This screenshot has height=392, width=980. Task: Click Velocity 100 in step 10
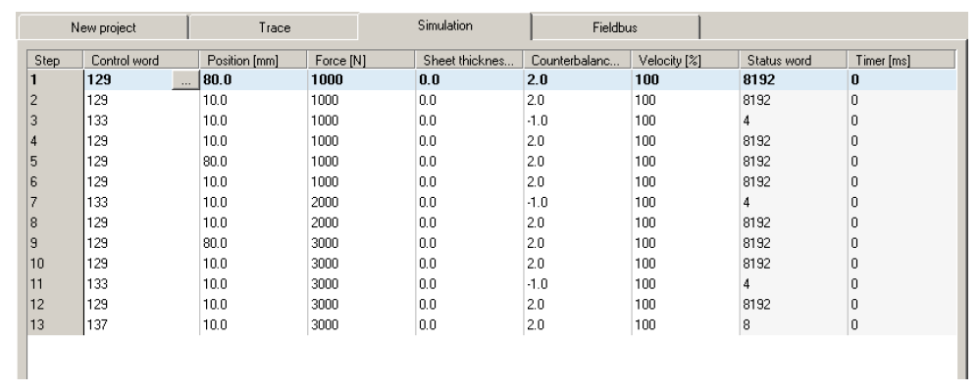(685, 264)
